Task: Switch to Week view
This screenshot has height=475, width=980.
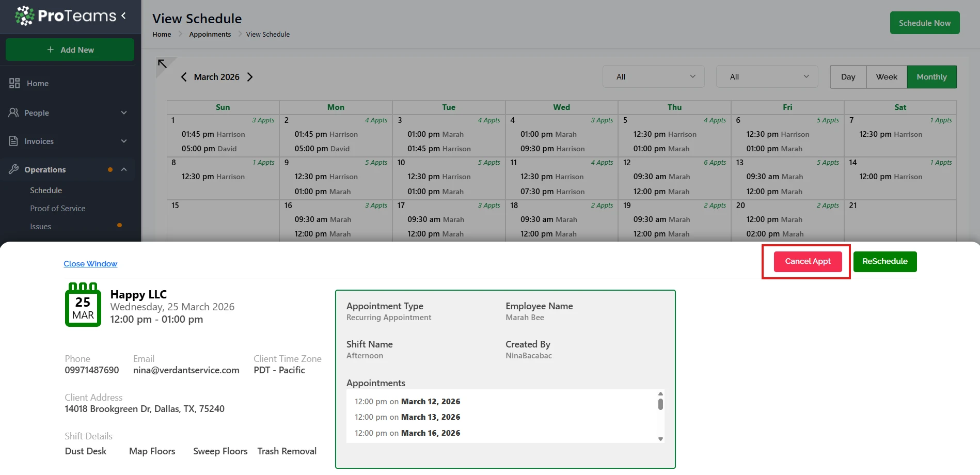Action: tap(887, 77)
